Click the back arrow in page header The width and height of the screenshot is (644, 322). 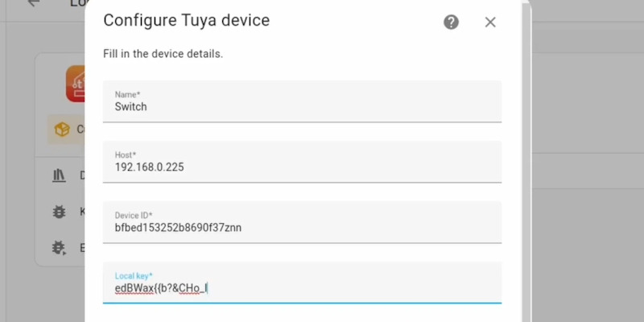pyautogui.click(x=33, y=3)
